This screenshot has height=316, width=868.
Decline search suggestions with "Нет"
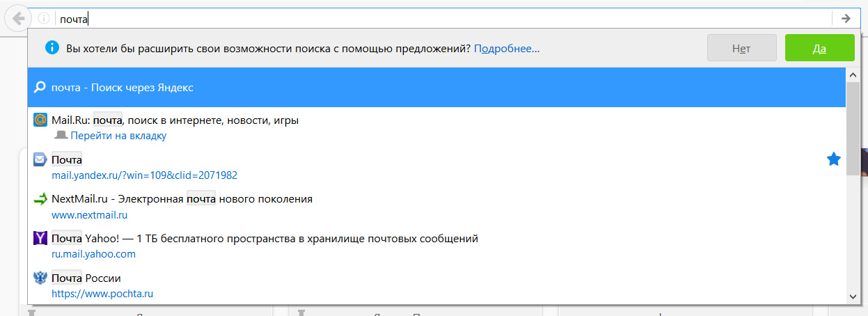point(741,49)
